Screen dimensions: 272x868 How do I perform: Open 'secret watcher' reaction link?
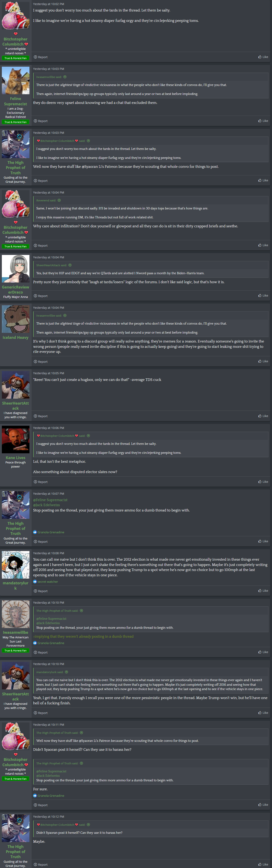(x=48, y=582)
